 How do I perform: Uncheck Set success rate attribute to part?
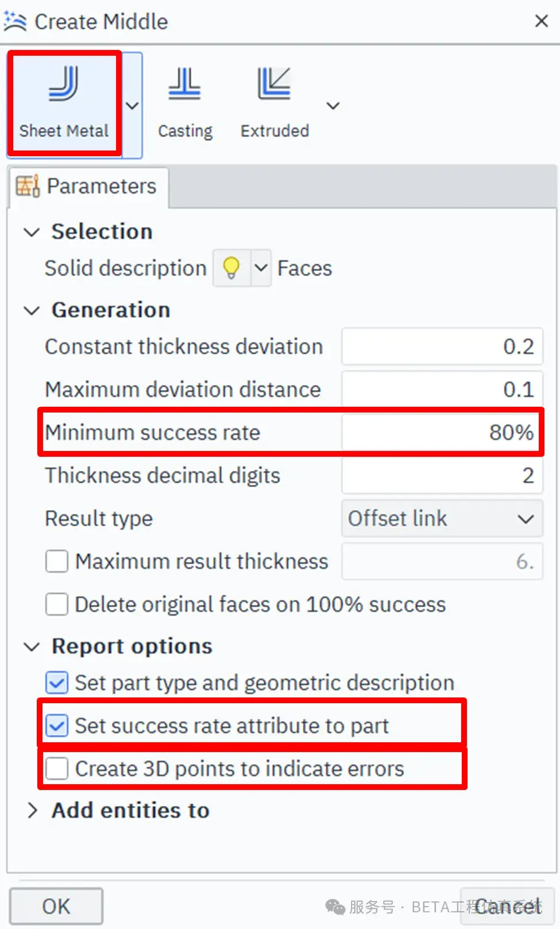point(57,726)
